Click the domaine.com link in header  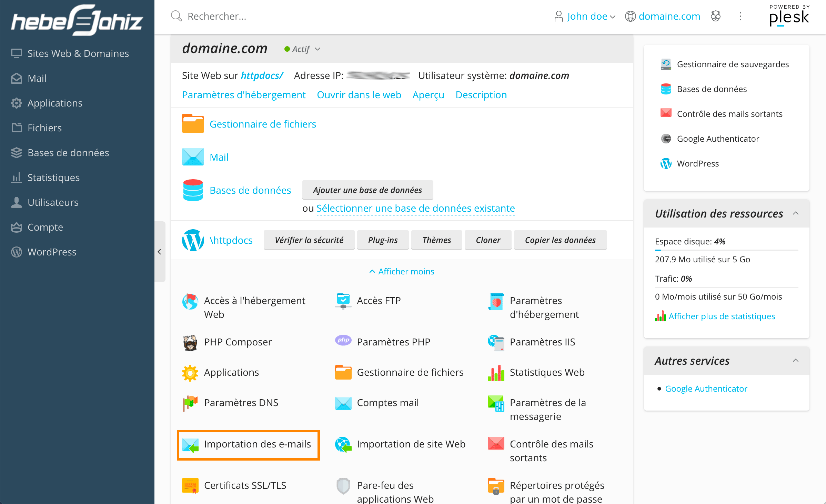pyautogui.click(x=669, y=16)
